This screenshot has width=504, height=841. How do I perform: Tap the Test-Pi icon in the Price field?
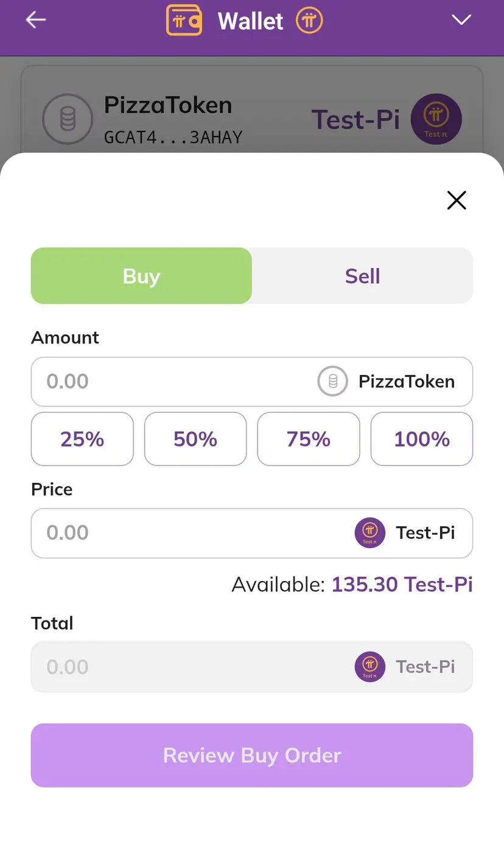point(370,533)
